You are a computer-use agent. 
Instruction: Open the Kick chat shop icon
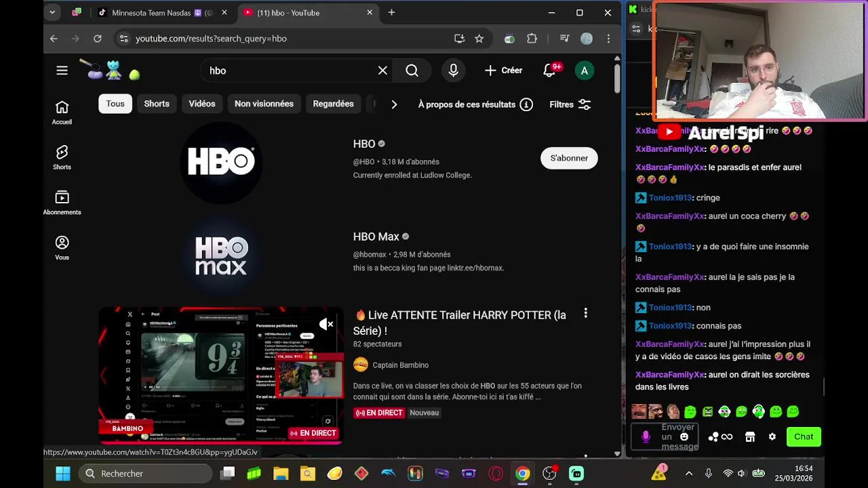tap(750, 437)
